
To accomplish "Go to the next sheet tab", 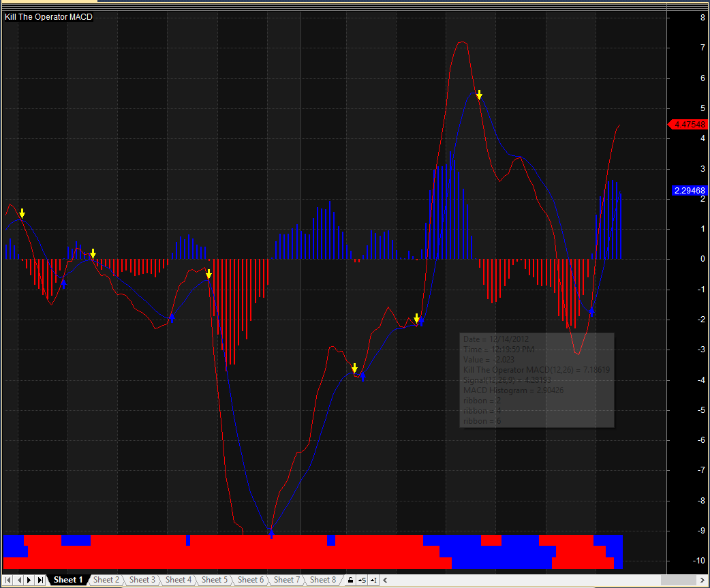I will 29,580.
